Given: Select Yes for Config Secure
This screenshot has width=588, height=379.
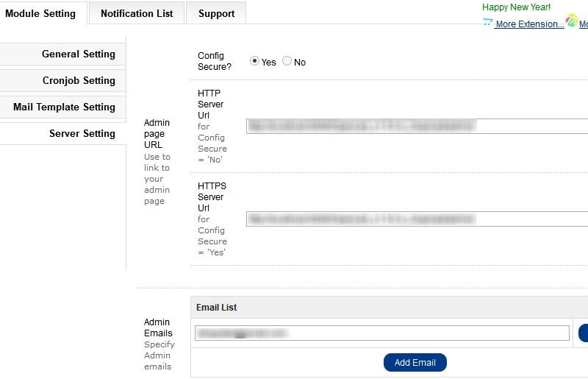Looking at the screenshot, I should tap(255, 62).
